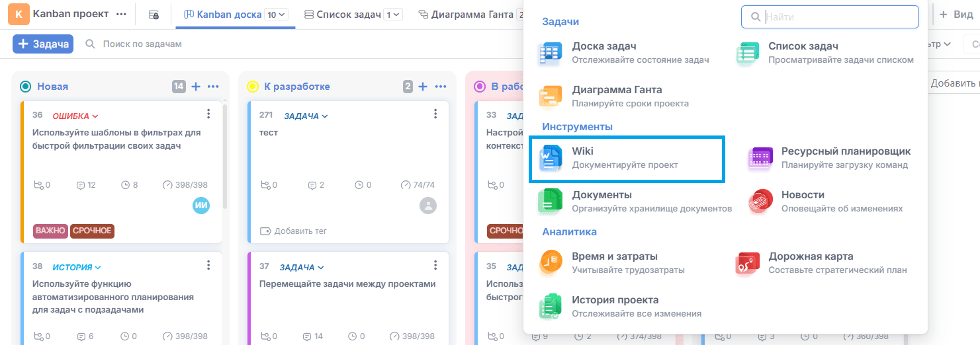Choose Список задач in the popup menu

coord(803,53)
